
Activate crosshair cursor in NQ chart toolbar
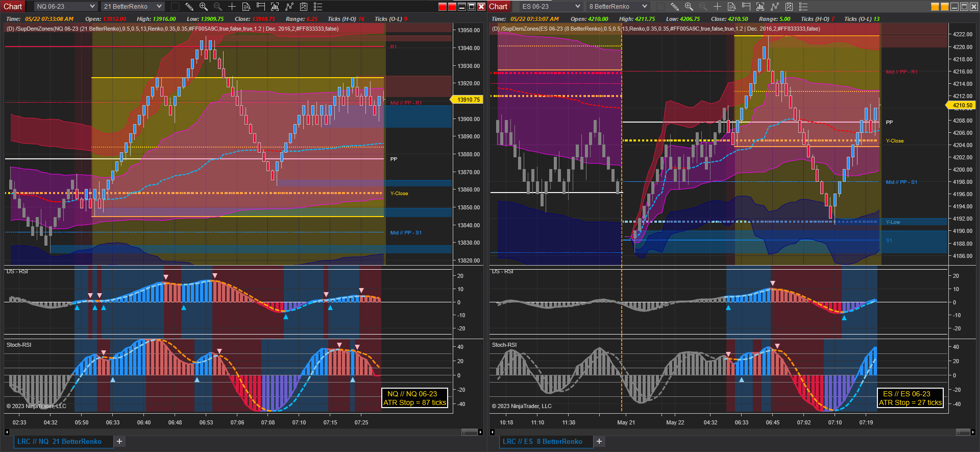[232, 7]
